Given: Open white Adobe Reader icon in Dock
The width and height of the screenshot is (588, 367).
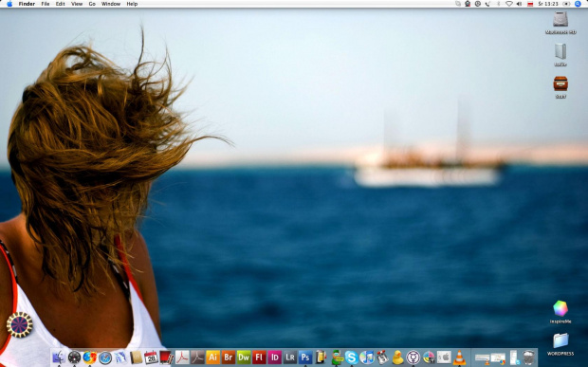Looking at the screenshot, I should [x=182, y=358].
